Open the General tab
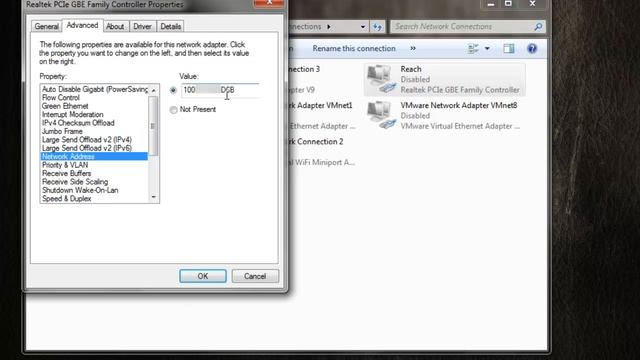 tap(47, 26)
